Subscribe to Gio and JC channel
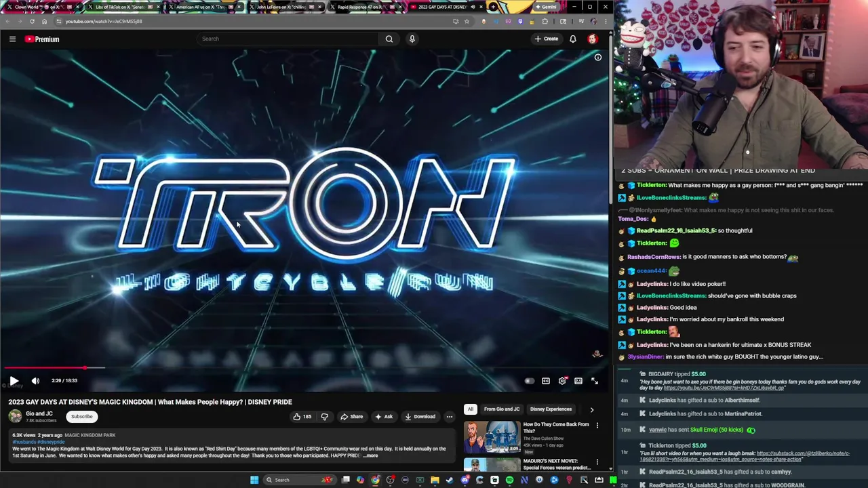 (81, 417)
